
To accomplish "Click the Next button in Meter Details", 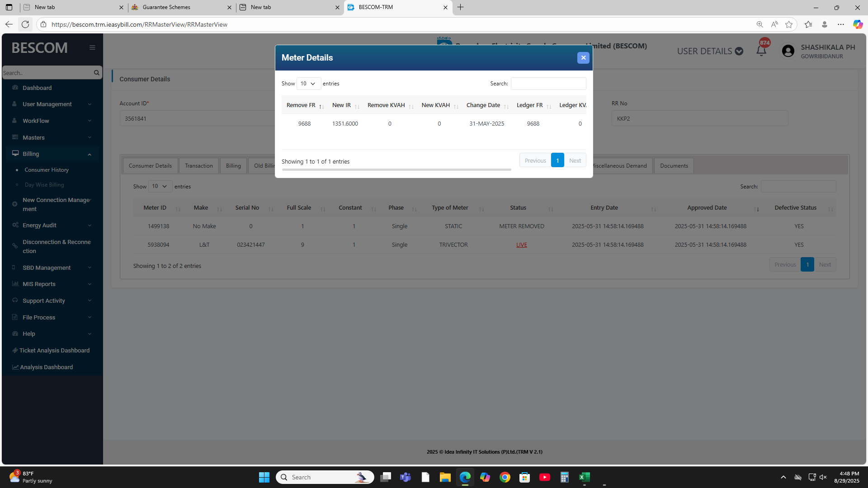I will tap(575, 160).
